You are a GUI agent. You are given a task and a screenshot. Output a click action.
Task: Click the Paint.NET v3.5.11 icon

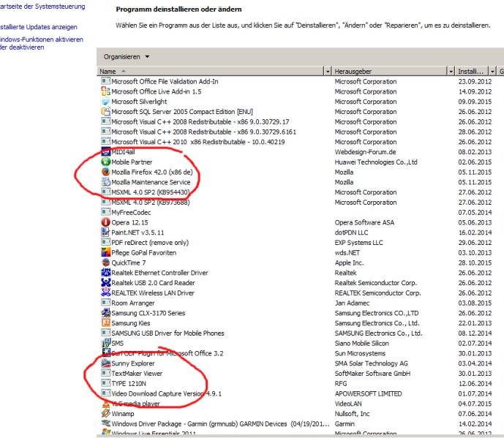click(x=106, y=232)
